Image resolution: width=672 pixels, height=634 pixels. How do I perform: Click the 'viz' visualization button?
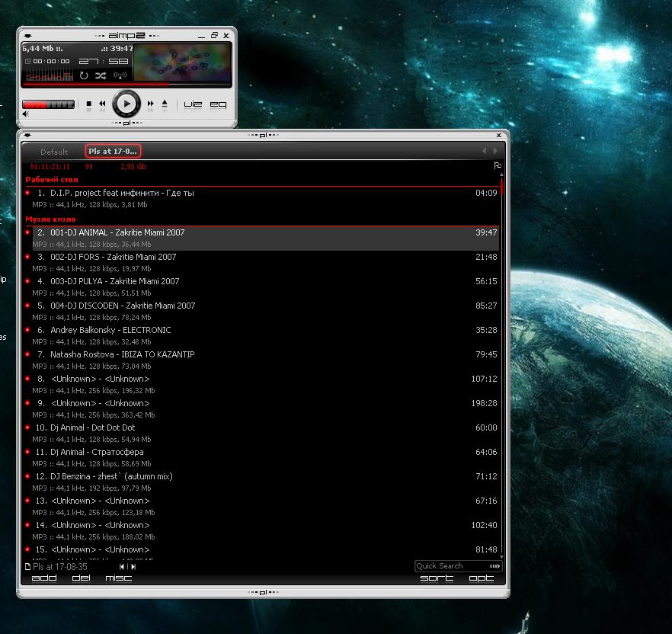pos(193,104)
